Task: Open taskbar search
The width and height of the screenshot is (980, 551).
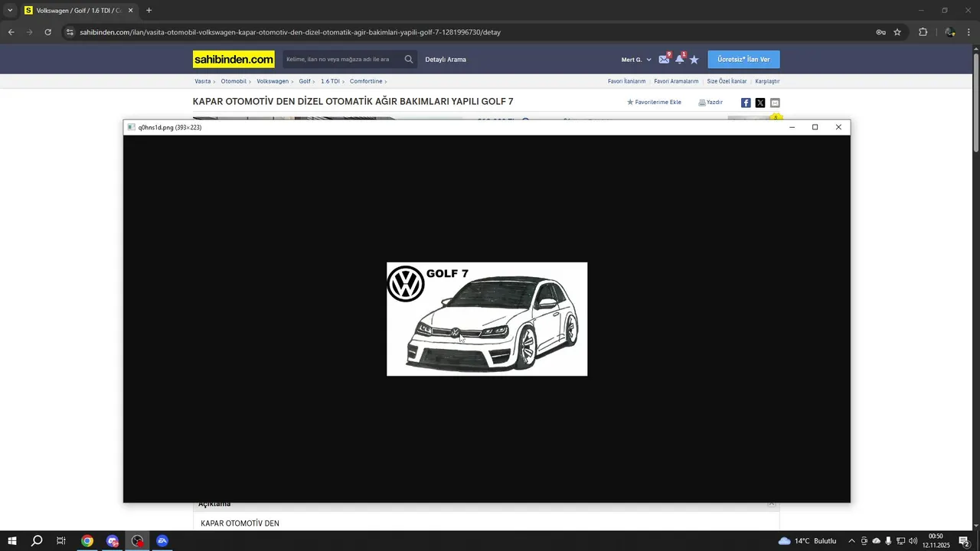Action: 37,541
